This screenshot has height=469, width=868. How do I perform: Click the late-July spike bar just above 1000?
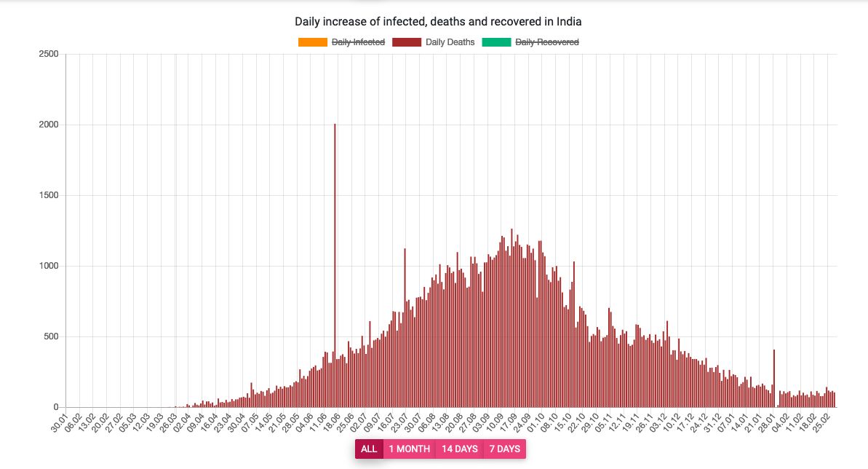(x=405, y=328)
